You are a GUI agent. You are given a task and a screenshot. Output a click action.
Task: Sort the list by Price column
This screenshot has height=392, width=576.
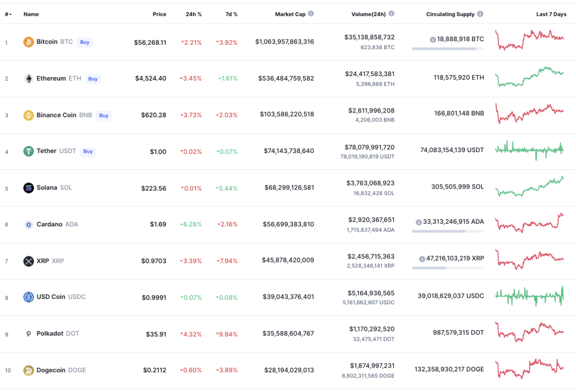click(x=159, y=14)
